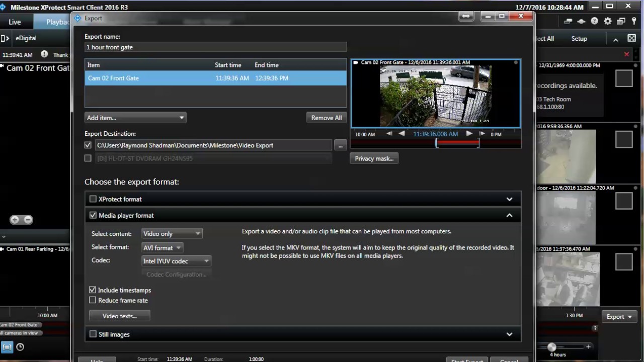Toggle full screen icon near Setup
The height and width of the screenshot is (362, 644).
631,39
